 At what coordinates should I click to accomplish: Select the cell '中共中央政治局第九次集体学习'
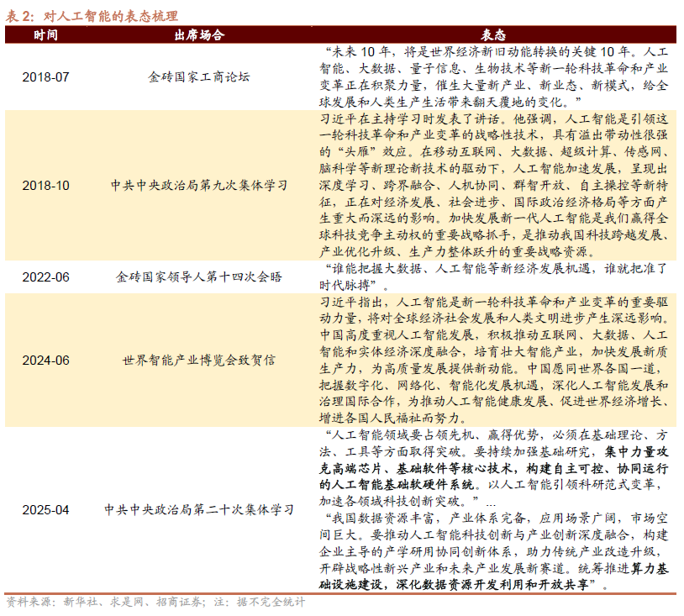199,186
